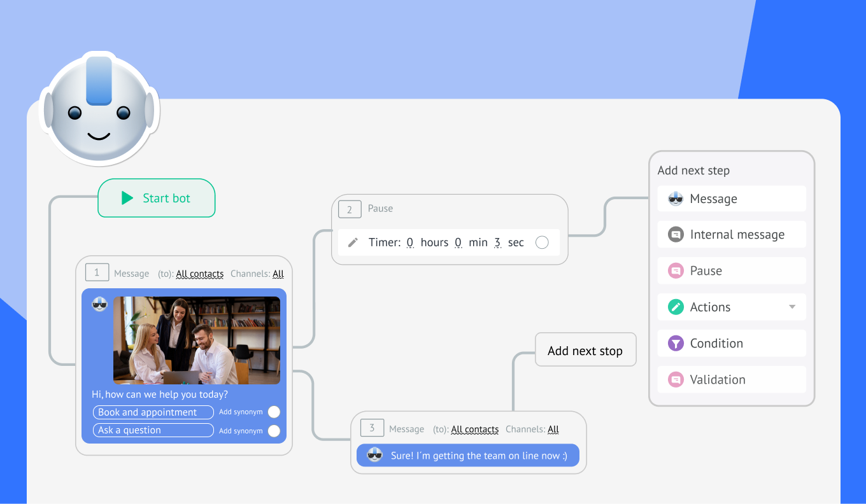Open the Channels All selector in message 3
The height and width of the screenshot is (504, 866).
553,430
